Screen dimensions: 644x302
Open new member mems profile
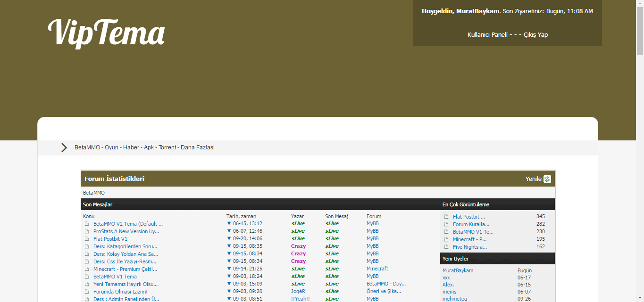(x=450, y=292)
